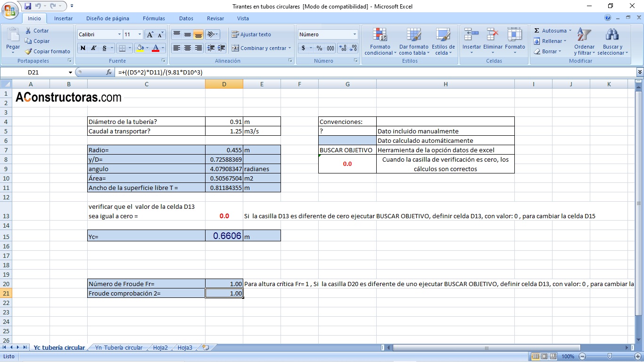Align text to middle of cell

[x=187, y=34]
